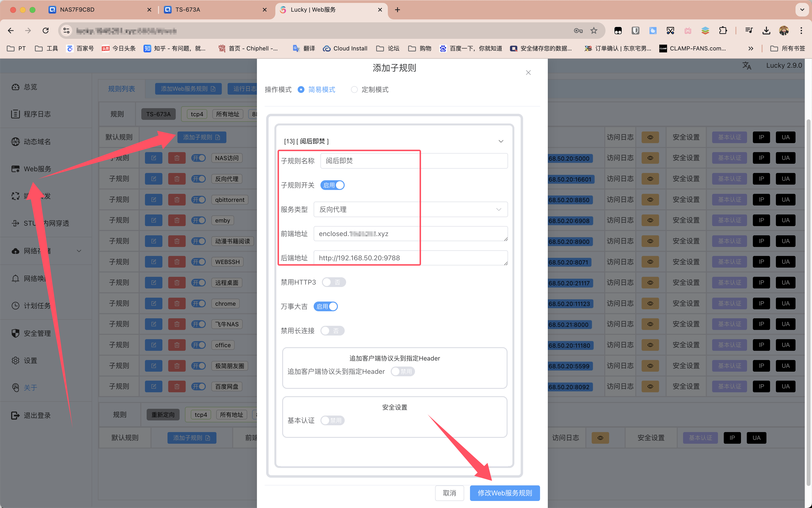Click delete icon for 反向代理 sub-rule
The image size is (812, 508).
pyautogui.click(x=177, y=179)
